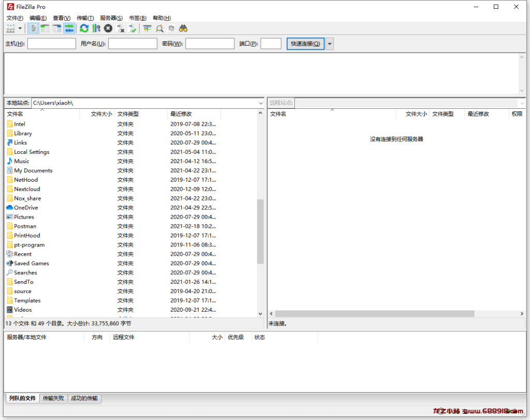Sort local files by 最近修改 column
Image resolution: width=530 pixels, height=420 pixels.
[x=195, y=114]
